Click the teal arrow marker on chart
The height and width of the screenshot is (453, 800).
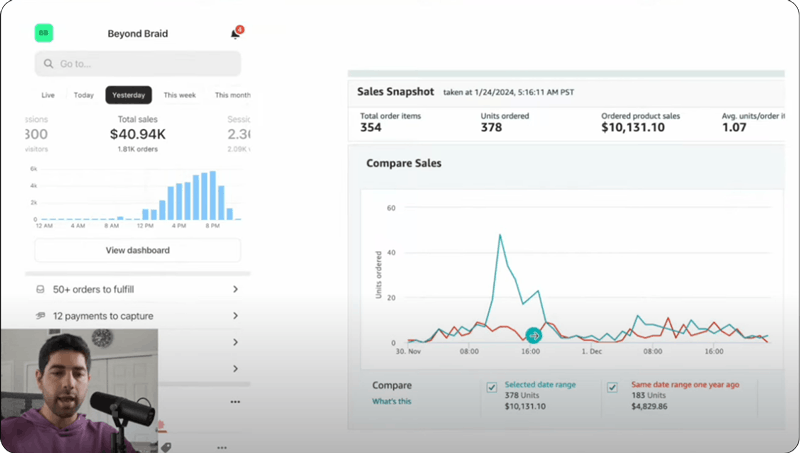click(x=535, y=335)
